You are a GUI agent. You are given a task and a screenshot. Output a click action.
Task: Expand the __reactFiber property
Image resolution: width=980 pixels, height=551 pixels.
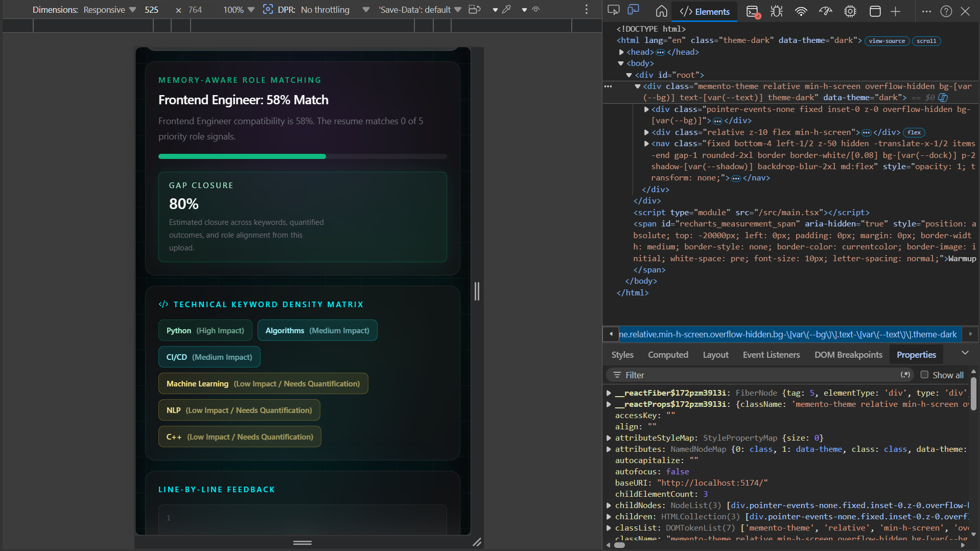(x=609, y=393)
